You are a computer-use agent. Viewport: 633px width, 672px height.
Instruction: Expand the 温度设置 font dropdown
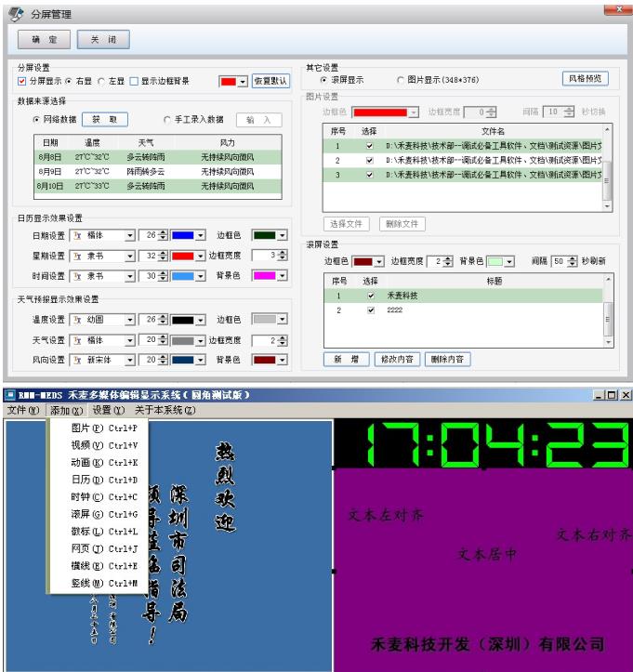click(x=130, y=320)
